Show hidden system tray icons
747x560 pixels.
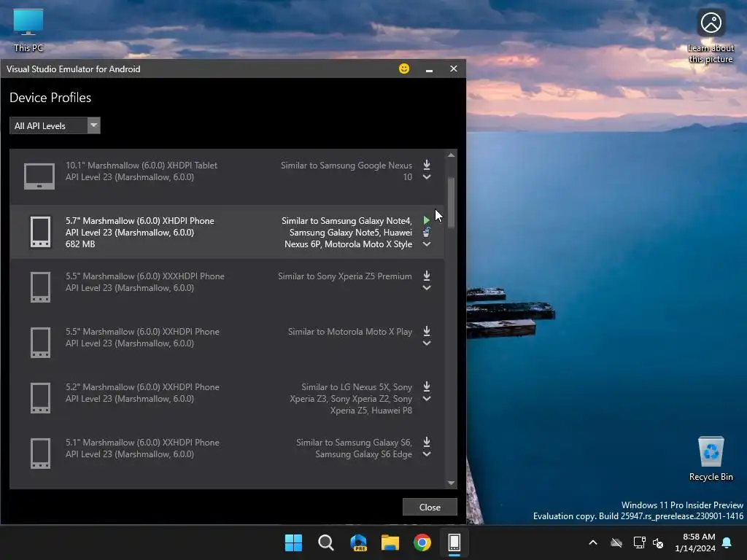(x=593, y=542)
